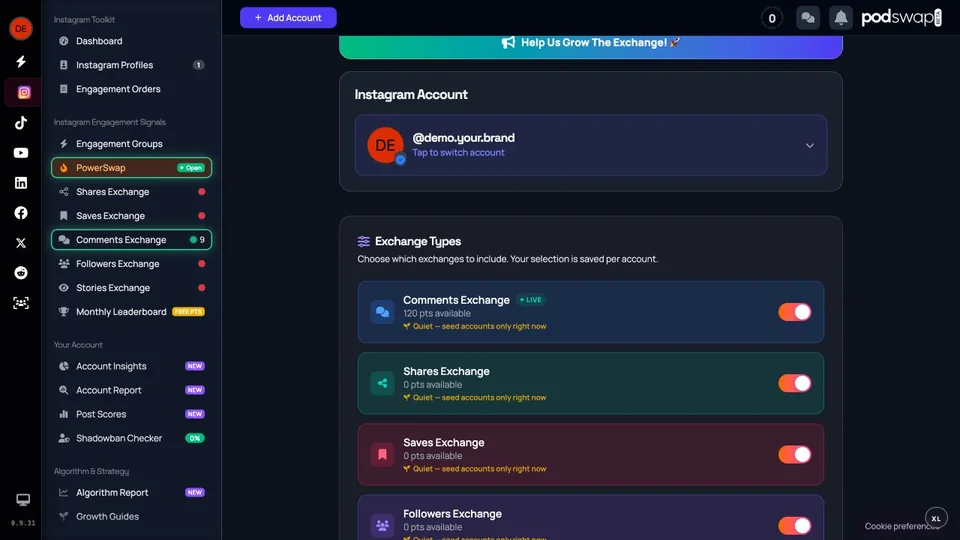Open Stories Exchange sidebar item
Viewport: 960px width, 540px height.
click(131, 288)
